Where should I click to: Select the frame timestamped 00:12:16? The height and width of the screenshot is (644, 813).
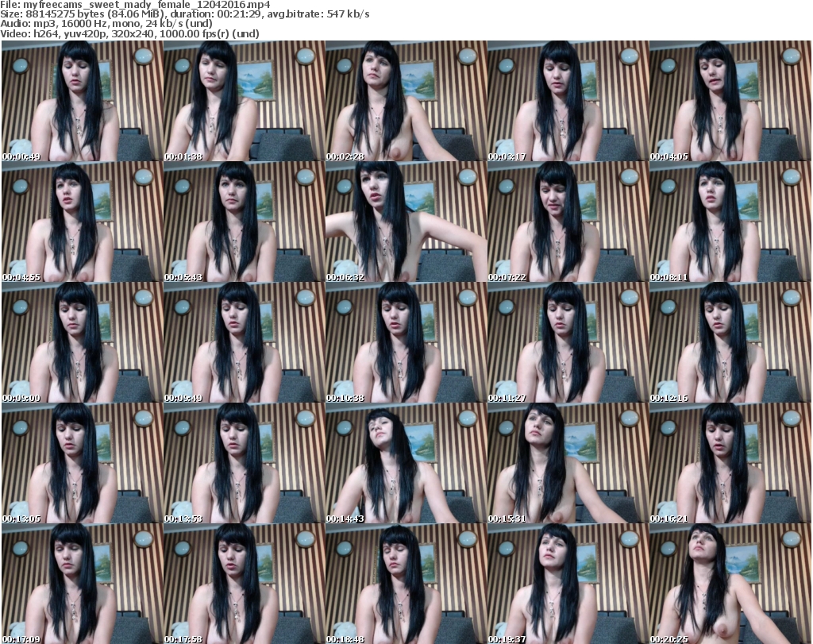coord(730,343)
